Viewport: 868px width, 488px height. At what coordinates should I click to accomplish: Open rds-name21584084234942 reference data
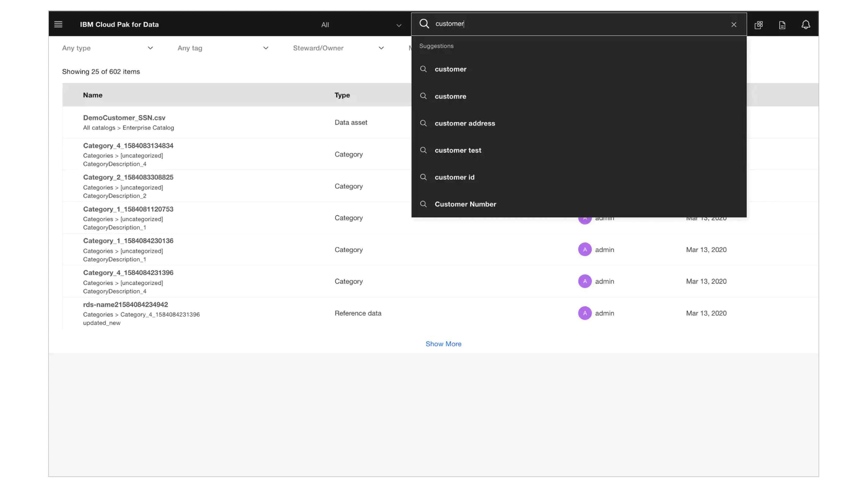tap(125, 304)
